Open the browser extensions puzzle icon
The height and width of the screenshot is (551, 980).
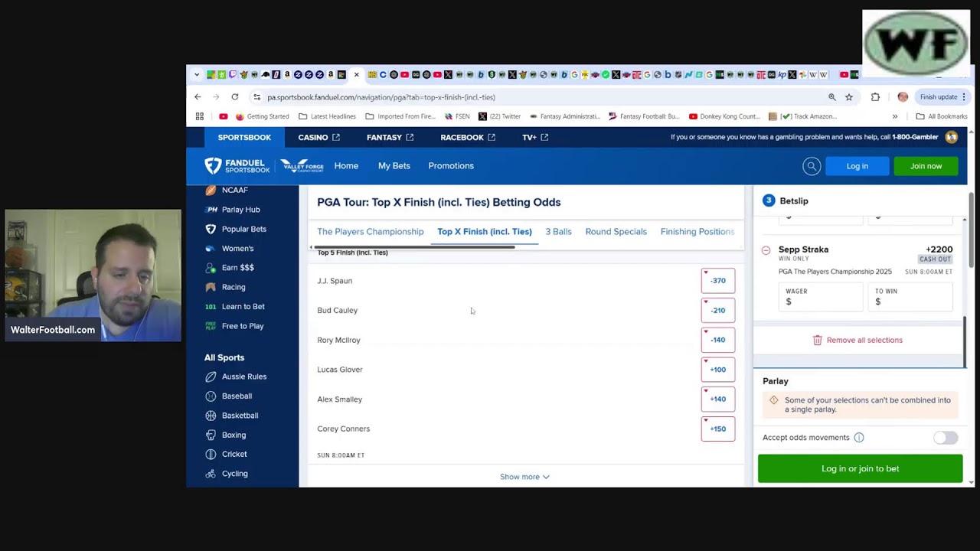click(x=875, y=97)
